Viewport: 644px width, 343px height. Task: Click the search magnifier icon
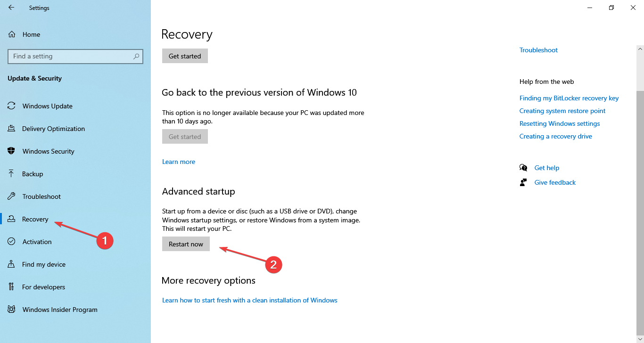[x=136, y=57]
